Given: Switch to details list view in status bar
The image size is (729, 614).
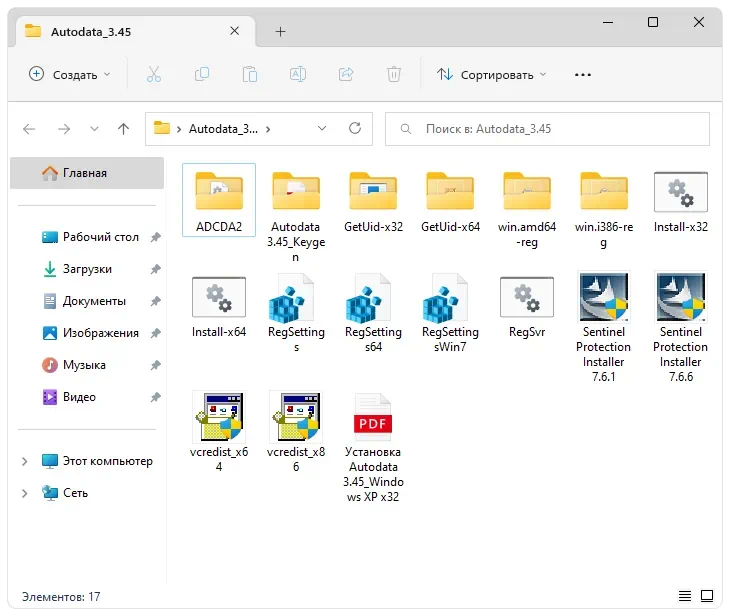Looking at the screenshot, I should (x=685, y=596).
